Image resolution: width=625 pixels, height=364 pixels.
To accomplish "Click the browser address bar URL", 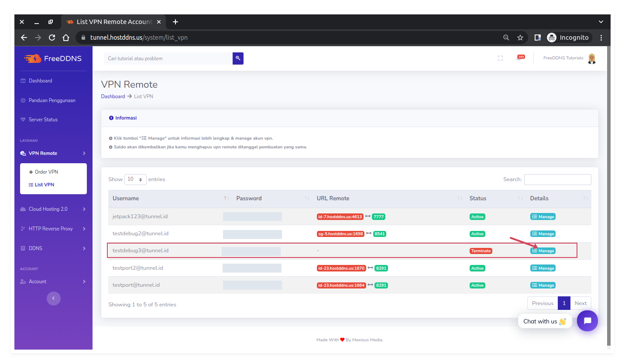I will click(139, 38).
